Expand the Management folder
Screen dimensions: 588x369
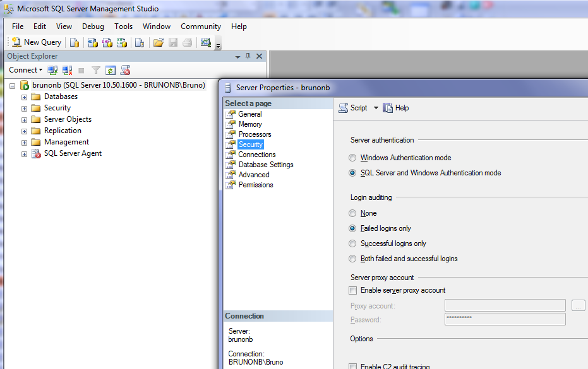[x=24, y=143]
